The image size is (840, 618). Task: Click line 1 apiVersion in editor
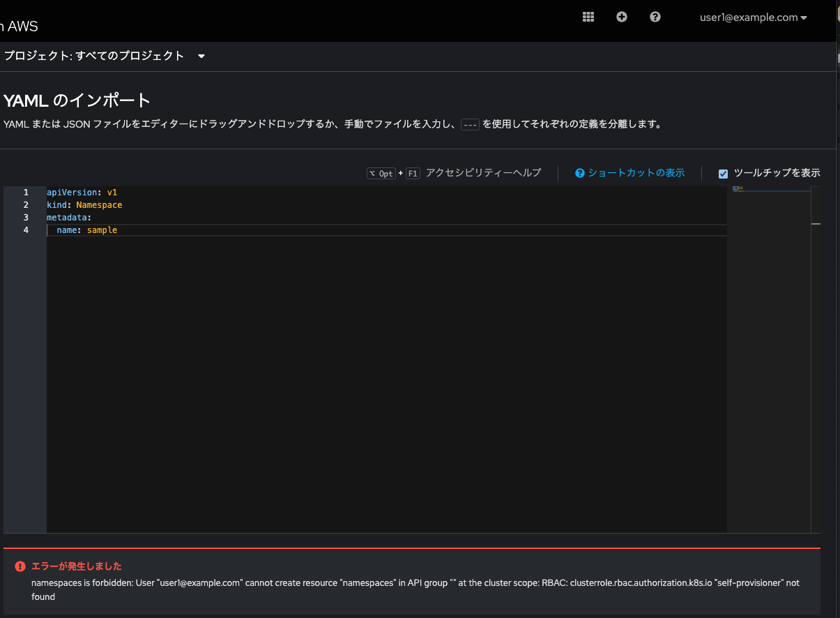coord(82,192)
